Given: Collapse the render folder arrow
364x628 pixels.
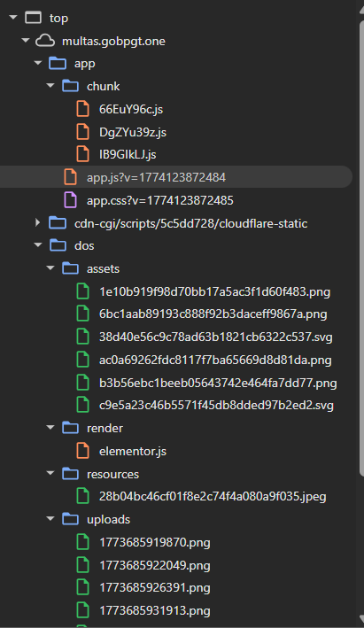Looking at the screenshot, I should coord(50,427).
